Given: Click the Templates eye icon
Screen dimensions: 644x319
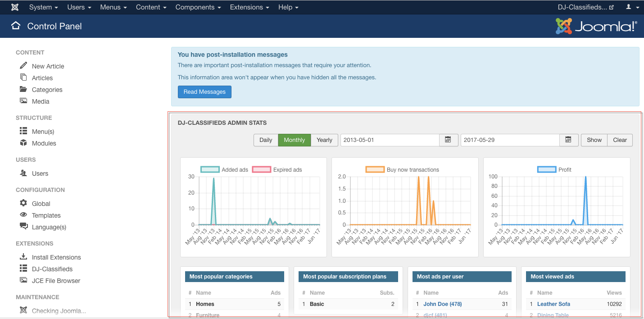Looking at the screenshot, I should click(x=23, y=214).
